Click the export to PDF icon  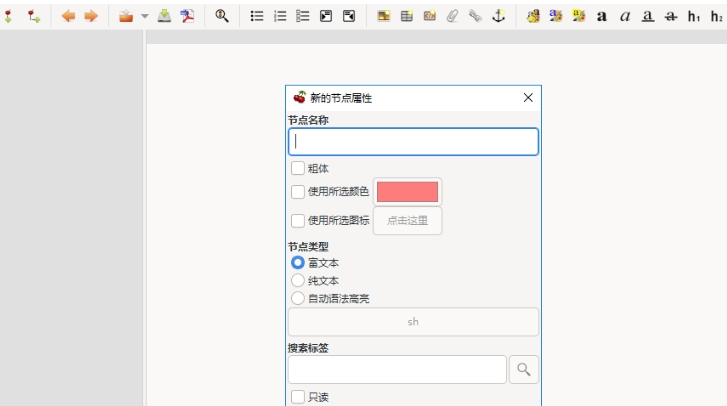[187, 16]
